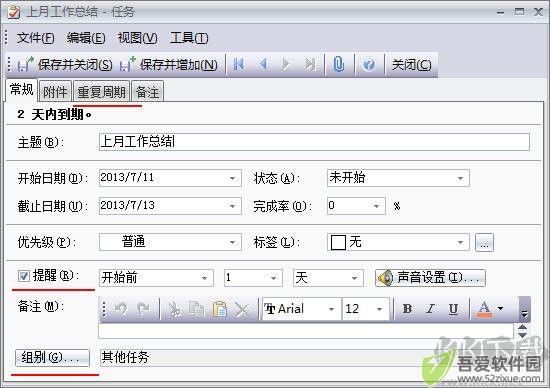Toggle the 提醒(R) reminder checkbox
550x388 pixels.
point(24,276)
